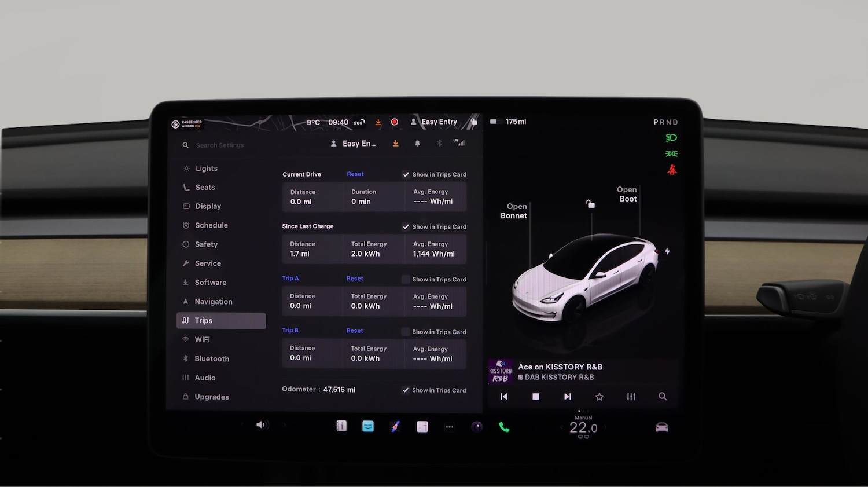
Task: Search media with the magnifier icon
Action: coord(663,397)
